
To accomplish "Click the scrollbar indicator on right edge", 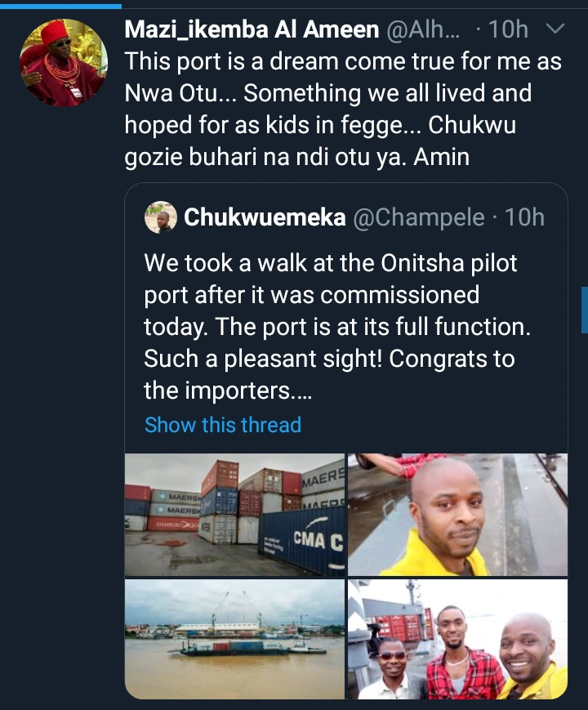I will (x=585, y=310).
